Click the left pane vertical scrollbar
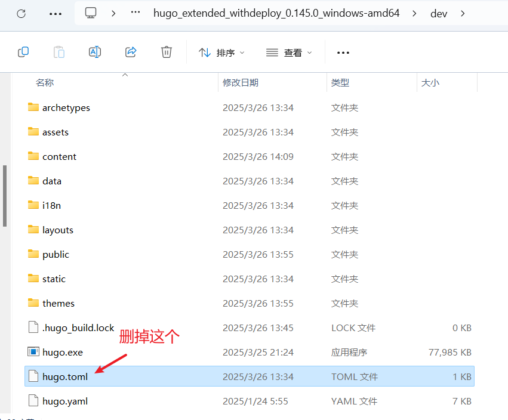508x420 pixels. click(5, 196)
